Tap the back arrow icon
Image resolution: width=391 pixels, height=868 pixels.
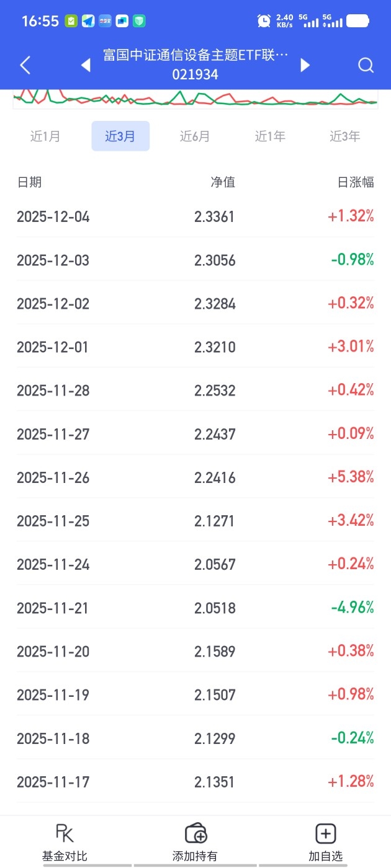pos(25,65)
